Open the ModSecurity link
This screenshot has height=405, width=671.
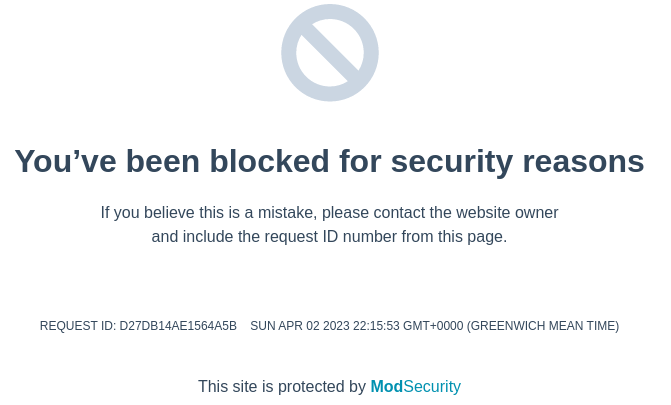click(x=415, y=387)
